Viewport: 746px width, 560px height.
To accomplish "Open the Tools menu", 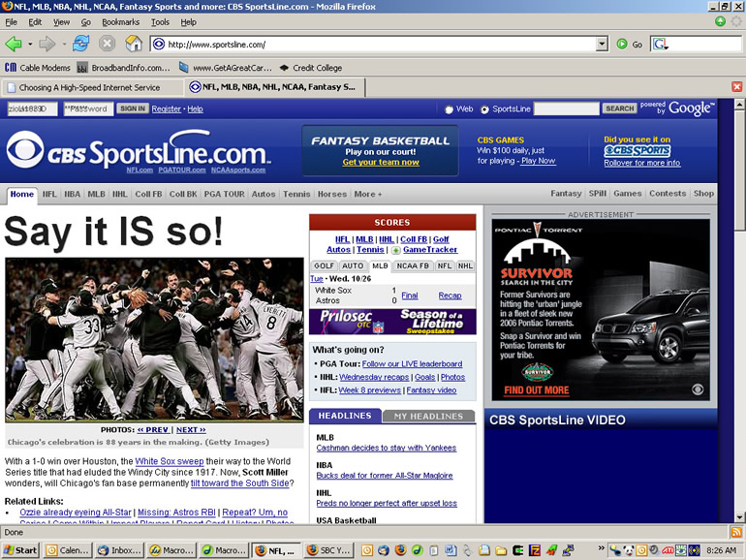I will (160, 22).
